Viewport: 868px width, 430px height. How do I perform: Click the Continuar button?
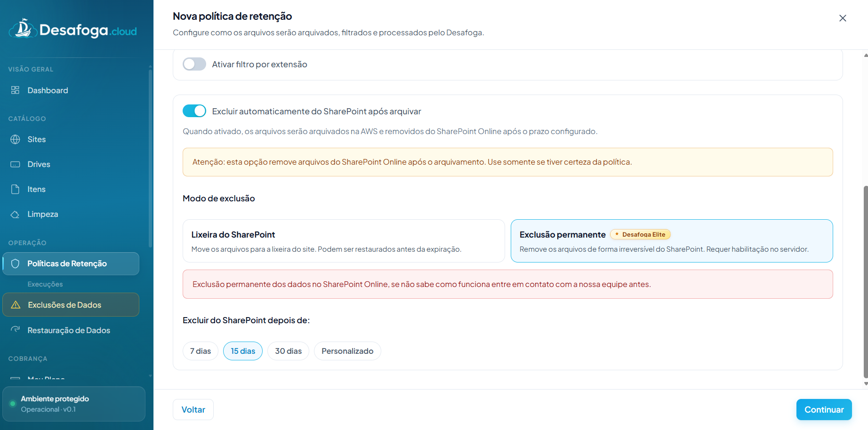tap(824, 409)
